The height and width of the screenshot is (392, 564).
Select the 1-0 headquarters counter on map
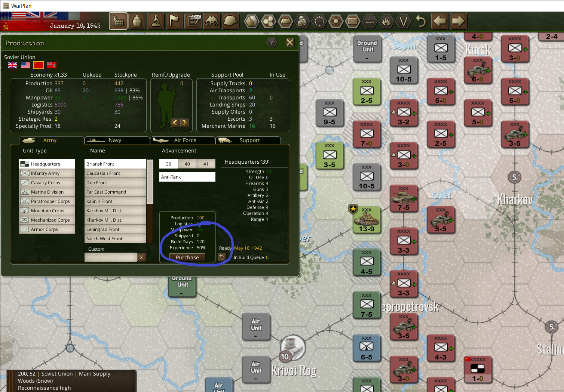pyautogui.click(x=478, y=370)
